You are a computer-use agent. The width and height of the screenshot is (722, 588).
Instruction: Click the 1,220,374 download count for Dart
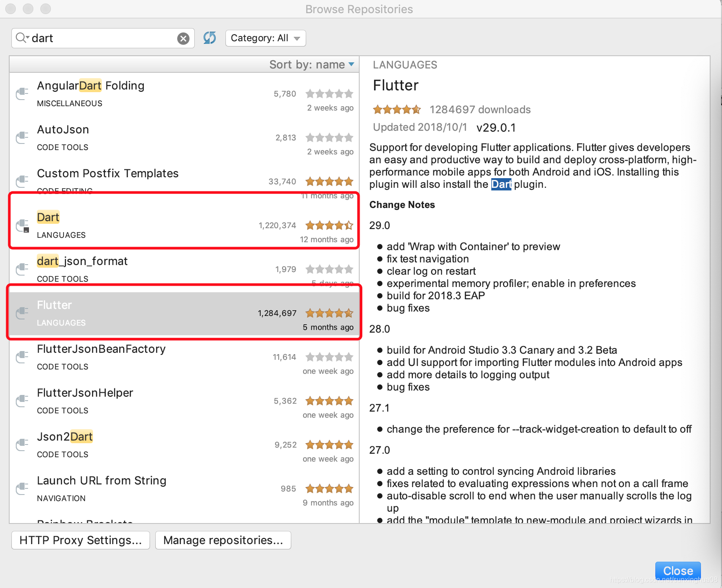[x=277, y=226]
